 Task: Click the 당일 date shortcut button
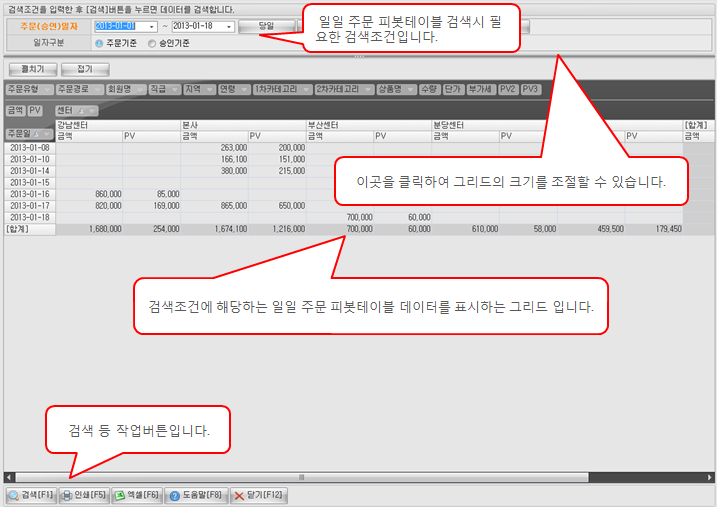266,27
